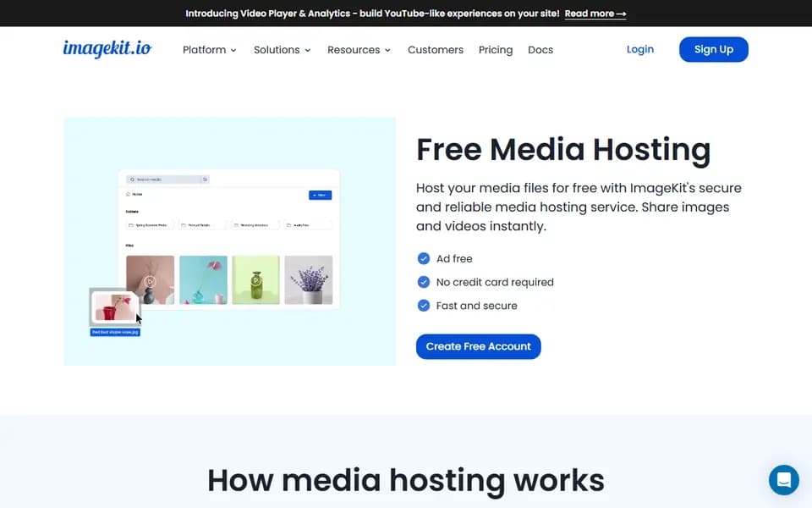This screenshot has height=508, width=812.
Task: Click the media library illustration image
Action: tap(229, 241)
